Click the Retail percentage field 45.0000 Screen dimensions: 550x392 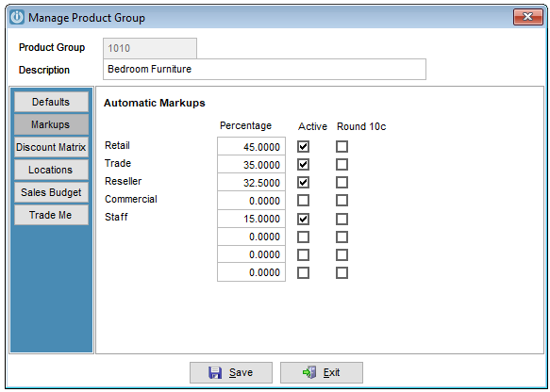pos(251,146)
